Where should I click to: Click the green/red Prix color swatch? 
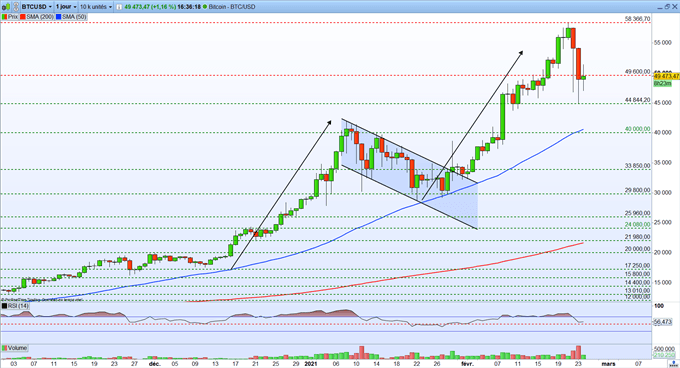point(4,17)
